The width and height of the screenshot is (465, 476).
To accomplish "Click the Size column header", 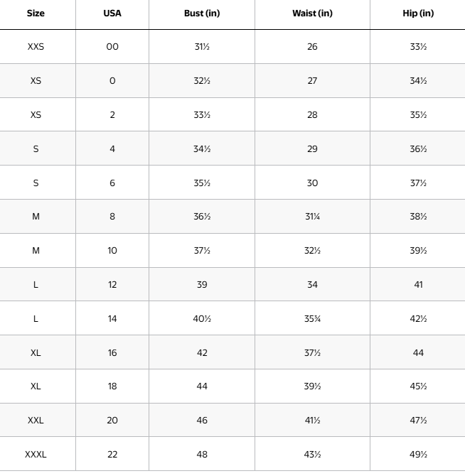I will [36, 13].
